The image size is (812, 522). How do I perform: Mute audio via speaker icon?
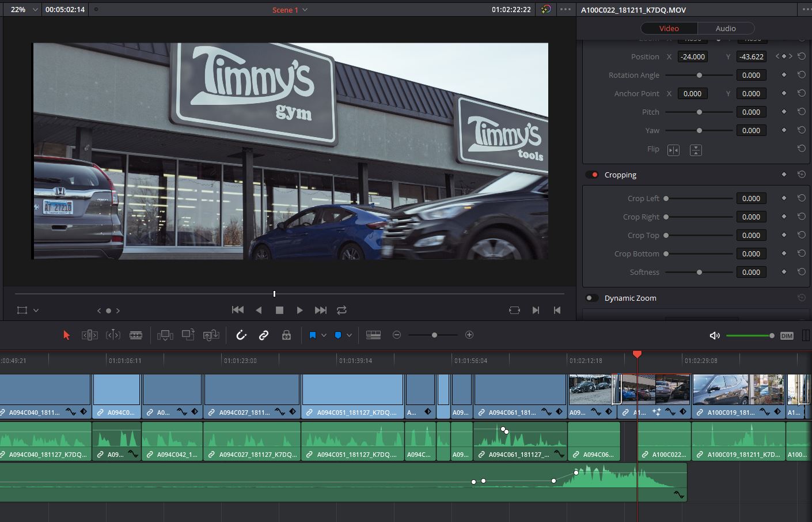715,335
